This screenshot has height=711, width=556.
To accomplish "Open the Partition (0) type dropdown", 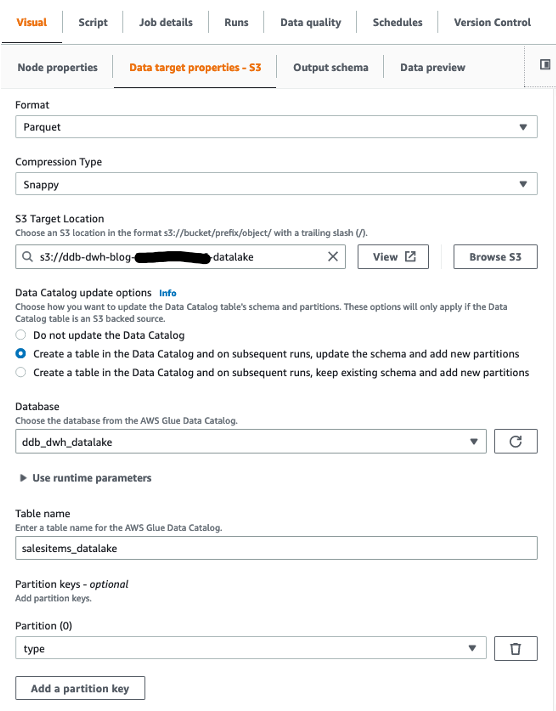I will [x=251, y=648].
